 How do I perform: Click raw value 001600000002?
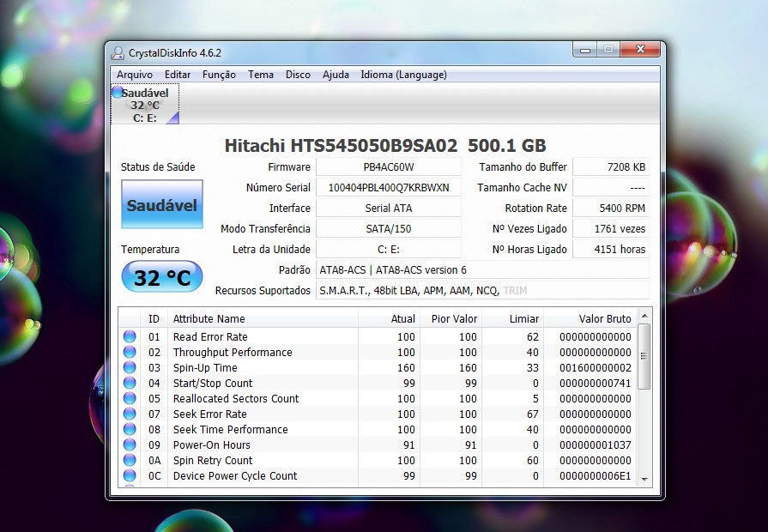[596, 367]
